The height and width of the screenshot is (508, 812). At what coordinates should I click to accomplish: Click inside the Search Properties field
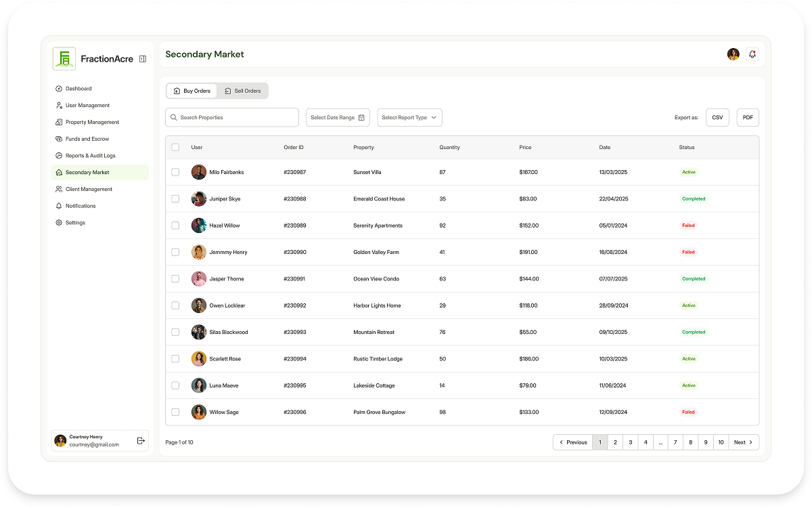(232, 117)
